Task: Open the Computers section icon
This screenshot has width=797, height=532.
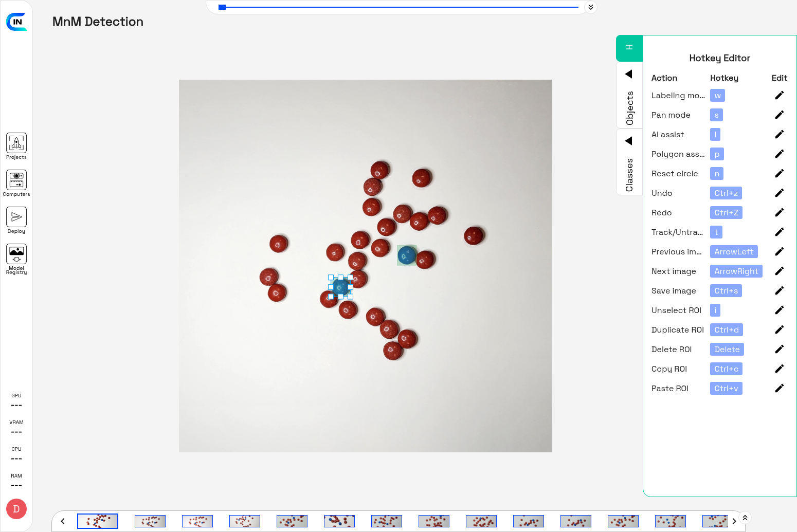Action: click(16, 180)
